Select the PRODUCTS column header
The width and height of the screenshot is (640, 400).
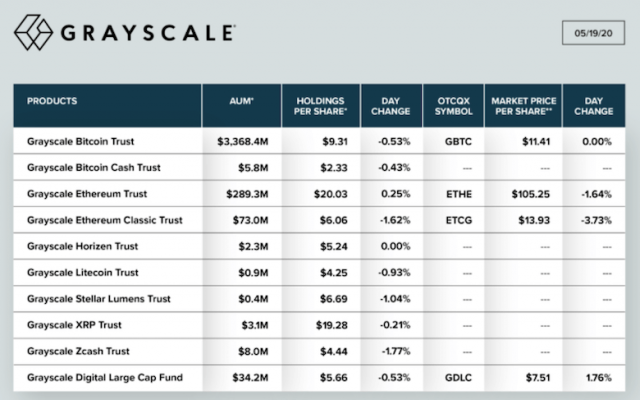coord(52,101)
